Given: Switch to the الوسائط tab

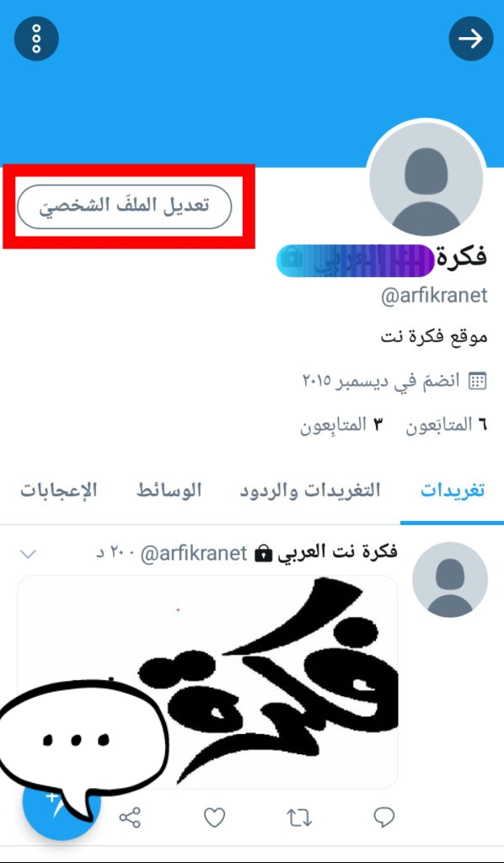Looking at the screenshot, I should pyautogui.click(x=169, y=490).
